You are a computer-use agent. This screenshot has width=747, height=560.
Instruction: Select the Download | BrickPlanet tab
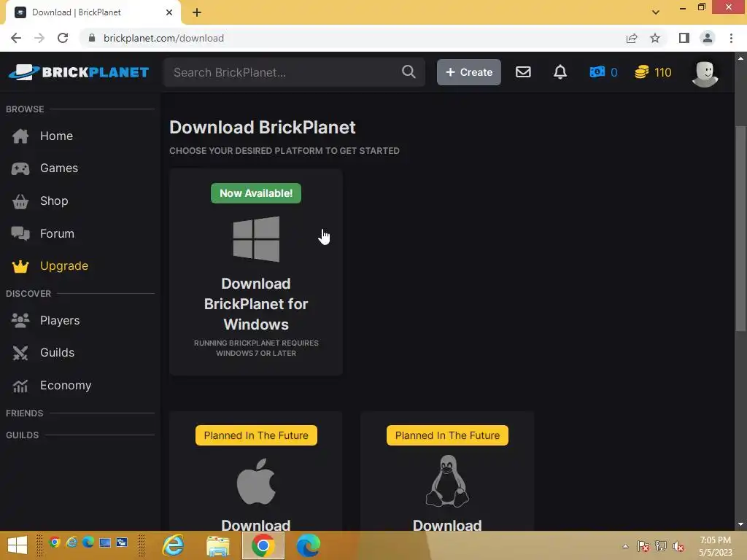pyautogui.click(x=93, y=12)
